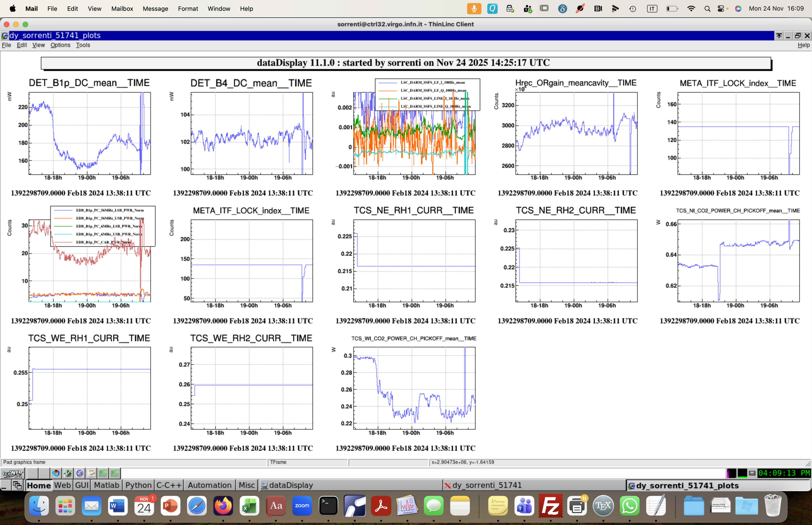Image resolution: width=812 pixels, height=525 pixels.
Task: Restore the dataDisplay plots window size
Action: point(798,35)
